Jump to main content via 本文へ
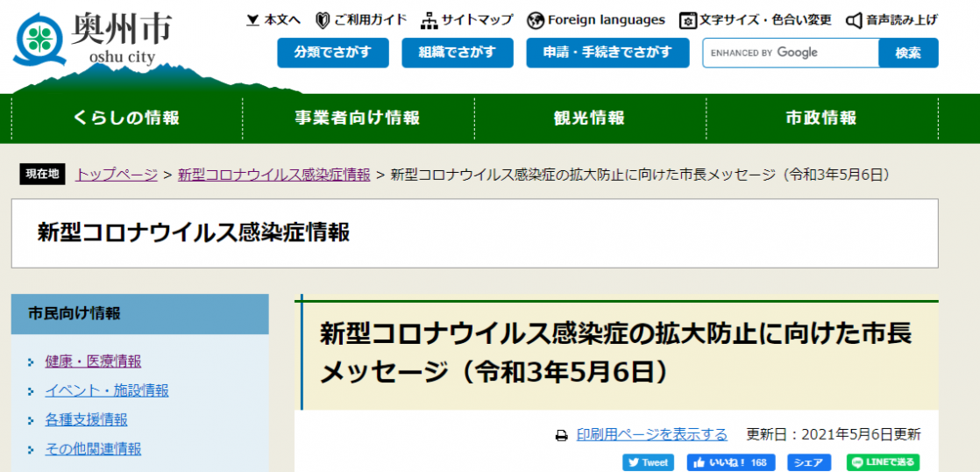The image size is (980, 472). (275, 20)
